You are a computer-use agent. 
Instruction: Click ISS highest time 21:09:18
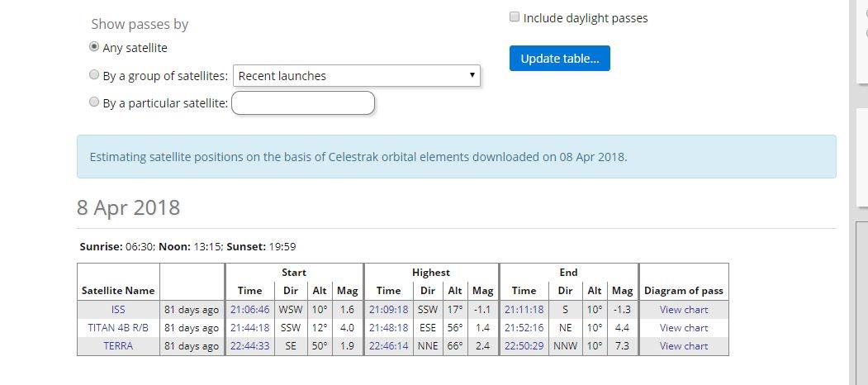388,310
